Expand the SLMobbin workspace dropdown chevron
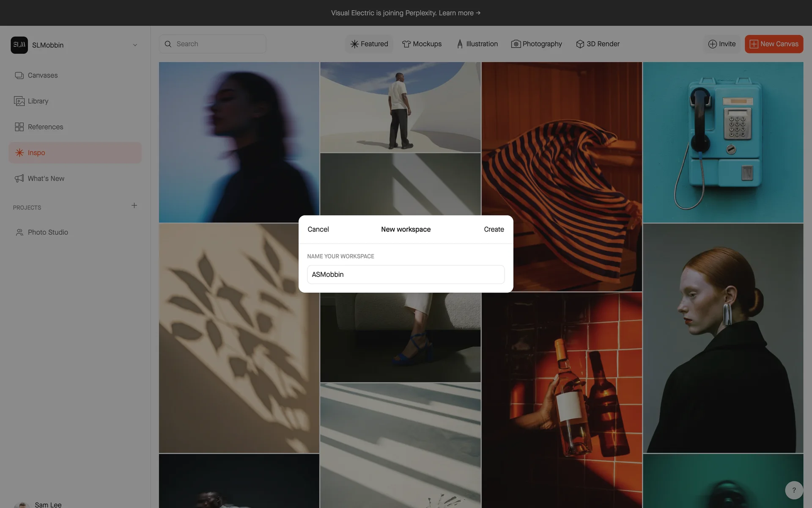Screen dimensions: 812x508 point(135,45)
